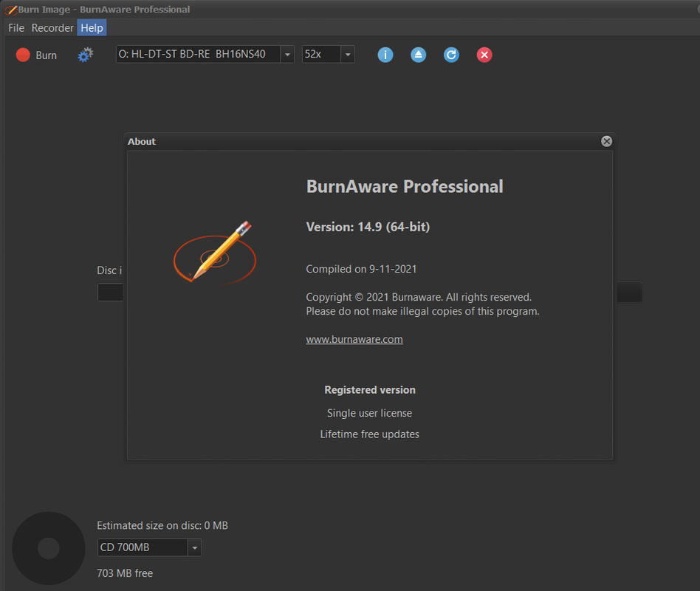Viewport: 700px width, 591px height.
Task: Open the Recorder menu
Action: (x=52, y=27)
